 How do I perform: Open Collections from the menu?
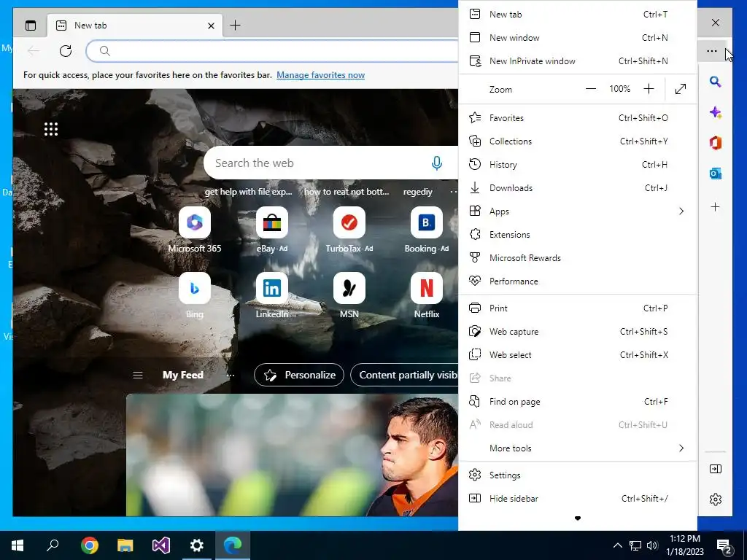(578, 141)
